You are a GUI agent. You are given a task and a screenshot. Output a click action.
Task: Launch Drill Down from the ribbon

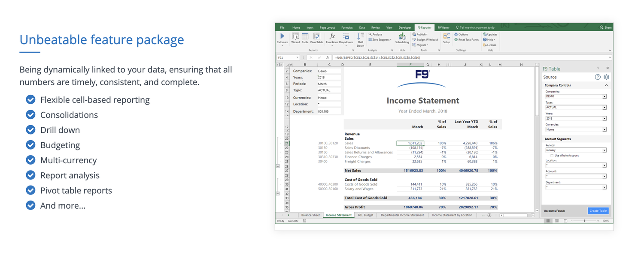360,39
